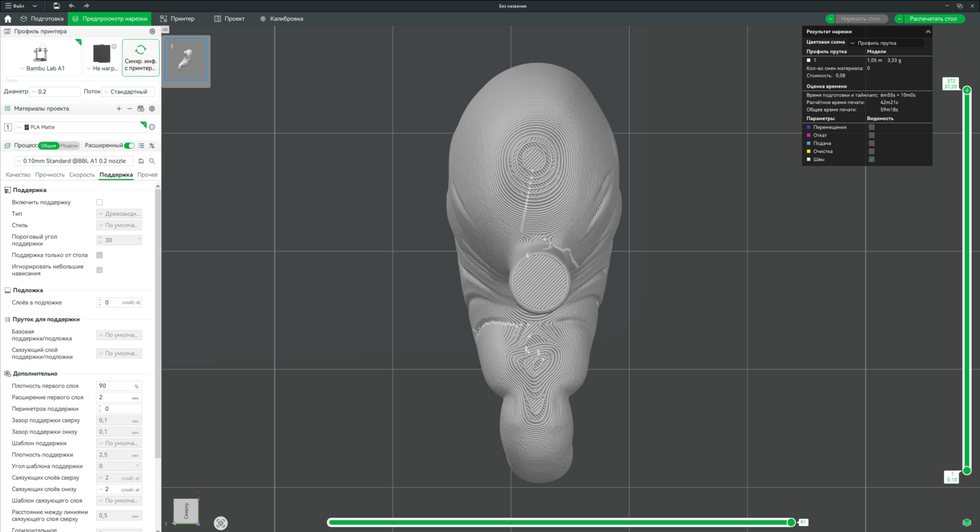Screen dimensions: 980x532
Task: Open the Калибровка tab
Action: click(282, 19)
